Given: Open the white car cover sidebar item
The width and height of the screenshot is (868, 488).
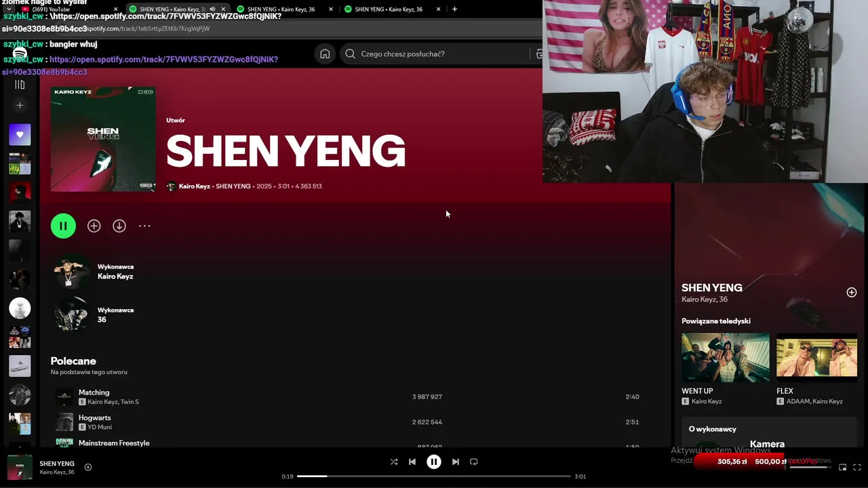Looking at the screenshot, I should [20, 366].
